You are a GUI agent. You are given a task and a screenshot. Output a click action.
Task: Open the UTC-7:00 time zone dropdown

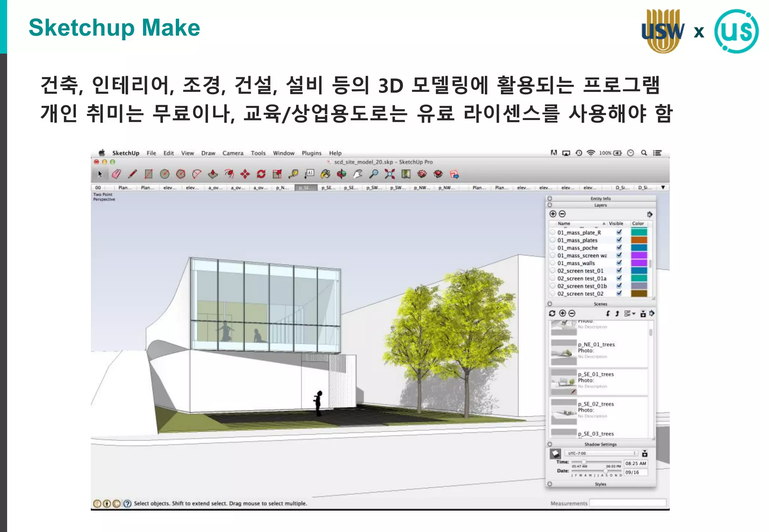click(x=602, y=453)
